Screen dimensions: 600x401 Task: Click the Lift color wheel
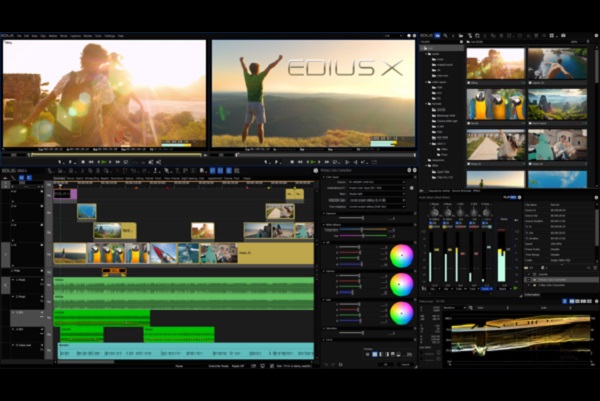pos(401,256)
